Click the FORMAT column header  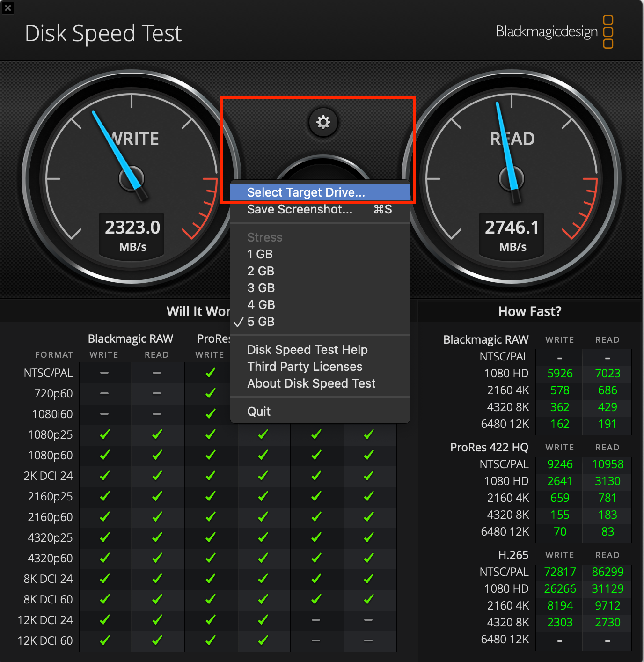click(54, 355)
